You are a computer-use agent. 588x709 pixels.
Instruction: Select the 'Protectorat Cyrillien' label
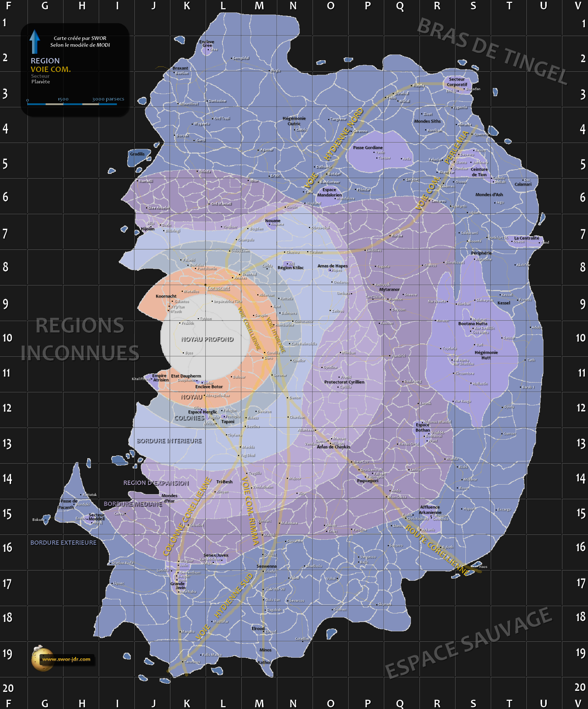pos(344,382)
